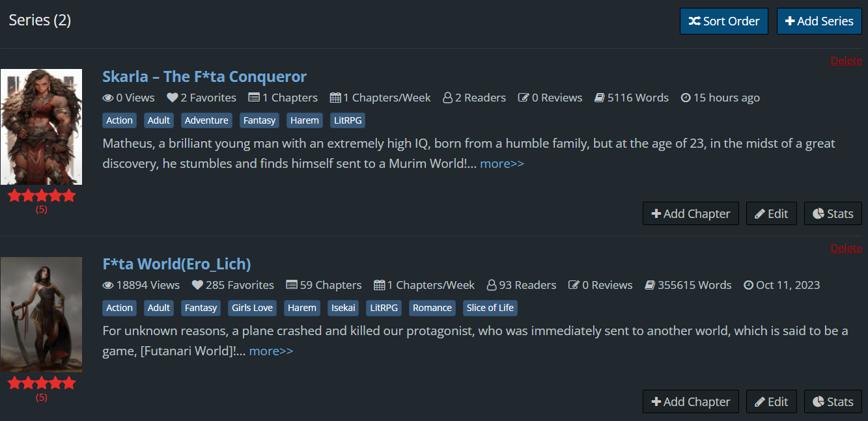Select the LitRPG tag on Skarla series
Viewport: 868px width, 421px height.
coord(348,120)
